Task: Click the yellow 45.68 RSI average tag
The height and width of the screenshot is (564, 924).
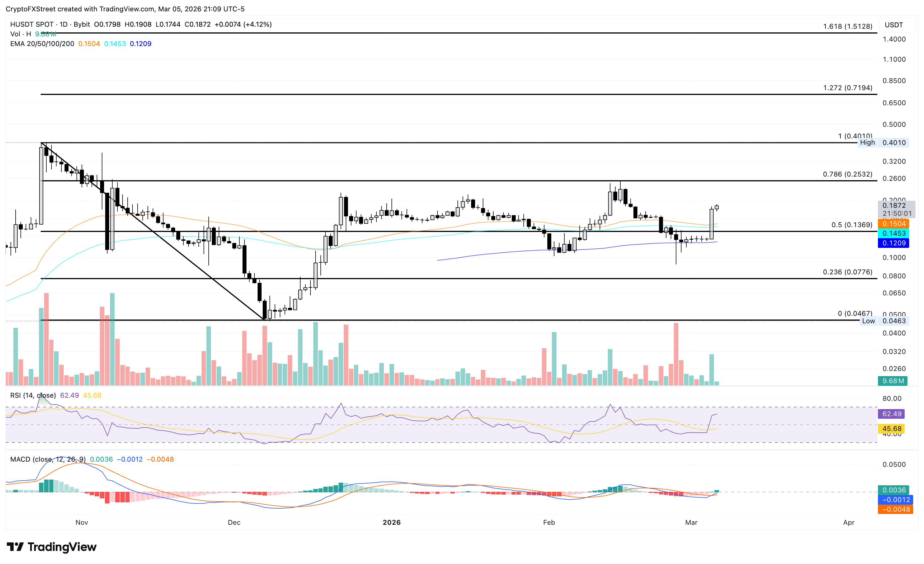Action: tap(891, 428)
